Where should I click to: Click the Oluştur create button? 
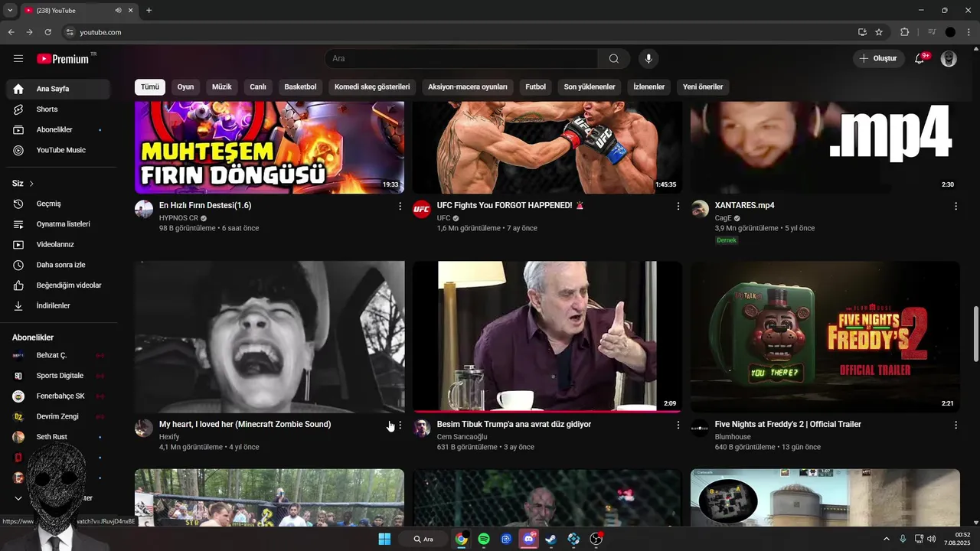click(x=878, y=59)
